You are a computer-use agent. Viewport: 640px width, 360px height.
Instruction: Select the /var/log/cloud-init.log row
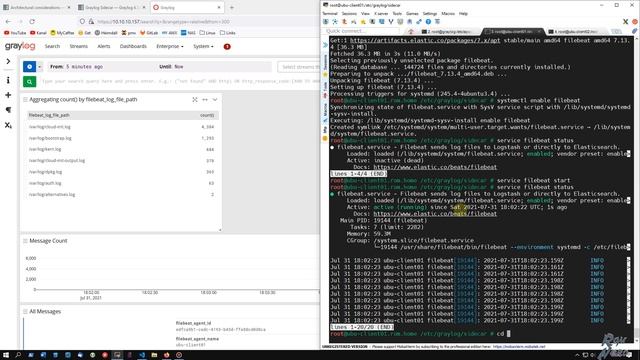(x=122, y=127)
